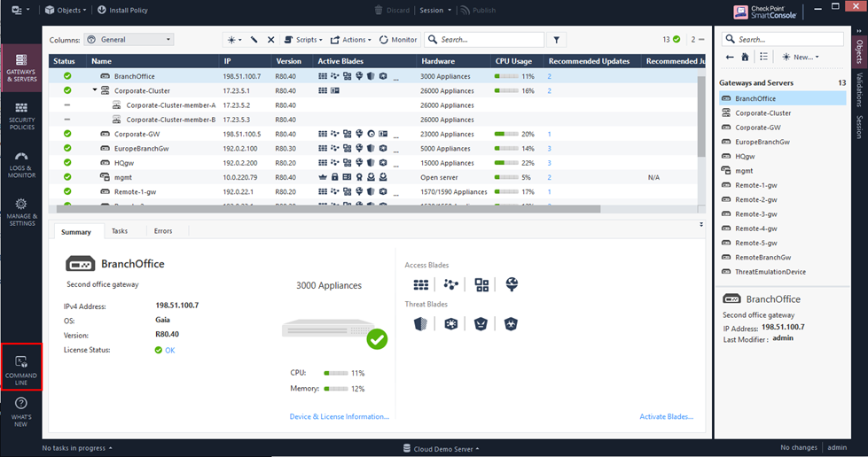Sort by CPU Usage column header
This screenshot has width=868, height=457.
(x=513, y=61)
